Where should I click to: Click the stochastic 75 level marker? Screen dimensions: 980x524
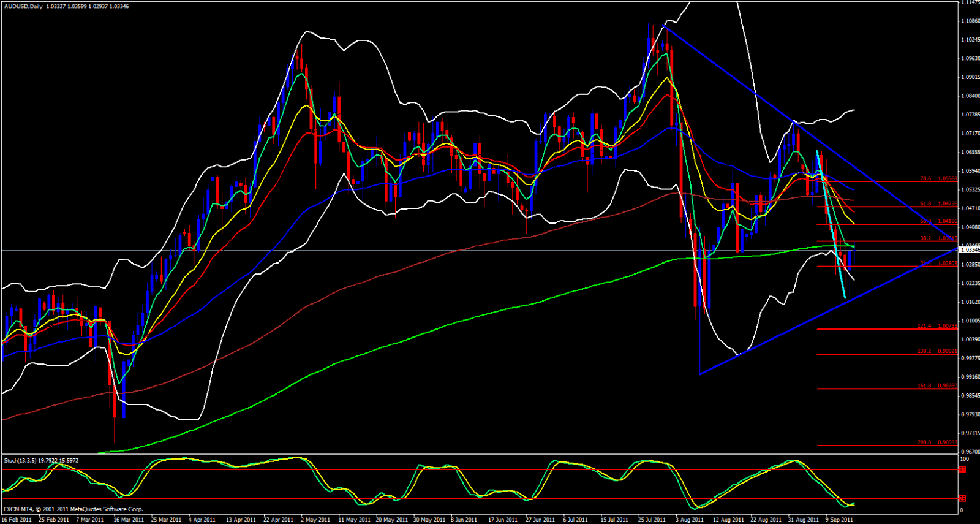963,469
